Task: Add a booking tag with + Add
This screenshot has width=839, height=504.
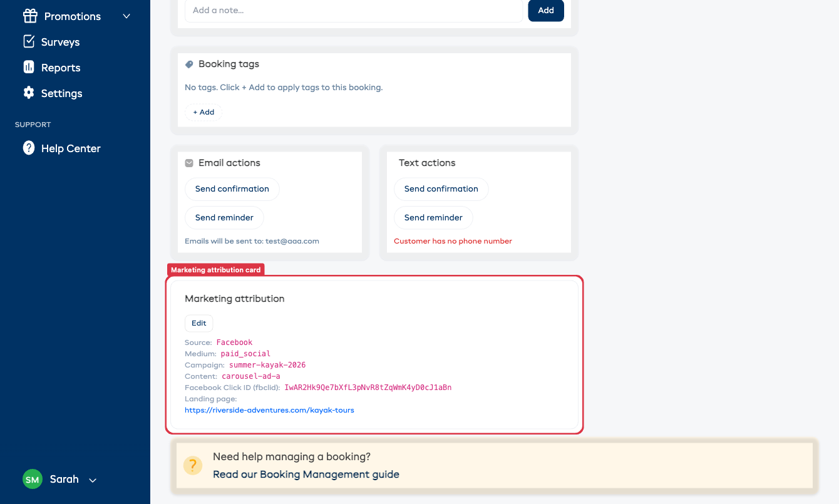Action: pyautogui.click(x=203, y=112)
